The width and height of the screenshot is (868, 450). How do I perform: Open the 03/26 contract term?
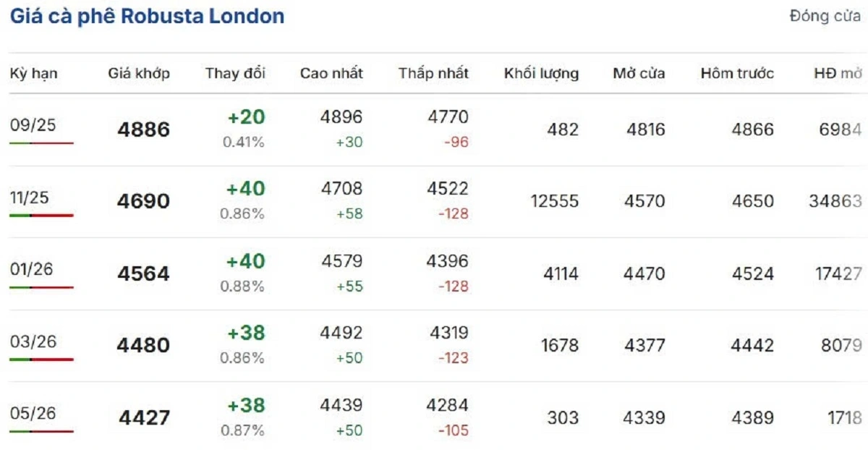(x=33, y=341)
